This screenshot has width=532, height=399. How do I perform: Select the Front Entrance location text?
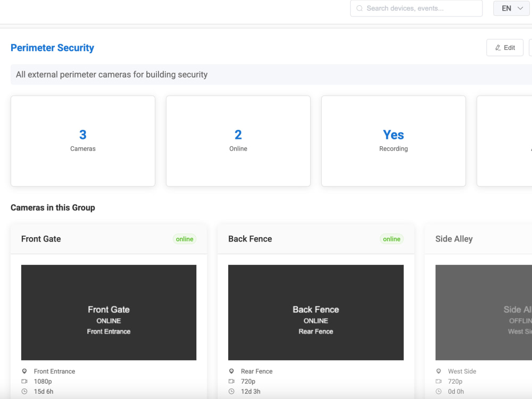(54, 371)
